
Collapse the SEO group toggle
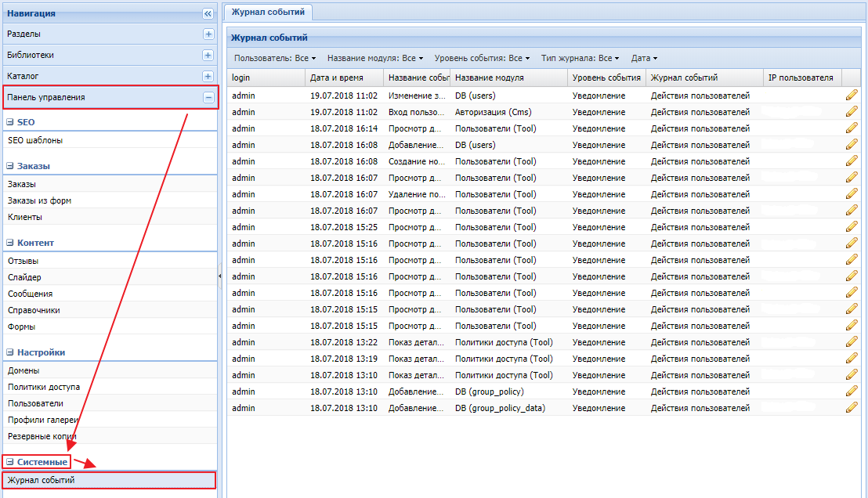click(10, 123)
